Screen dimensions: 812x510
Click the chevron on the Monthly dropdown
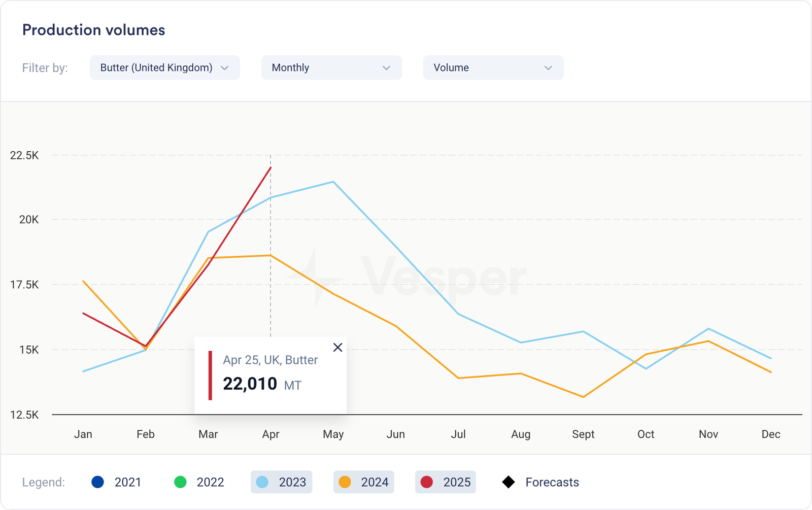coord(386,68)
